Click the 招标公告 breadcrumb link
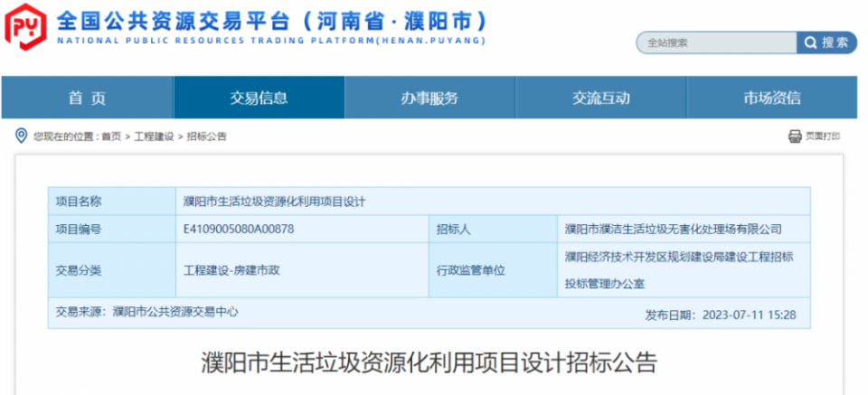Screen dimensions: 868x395 point(207,136)
